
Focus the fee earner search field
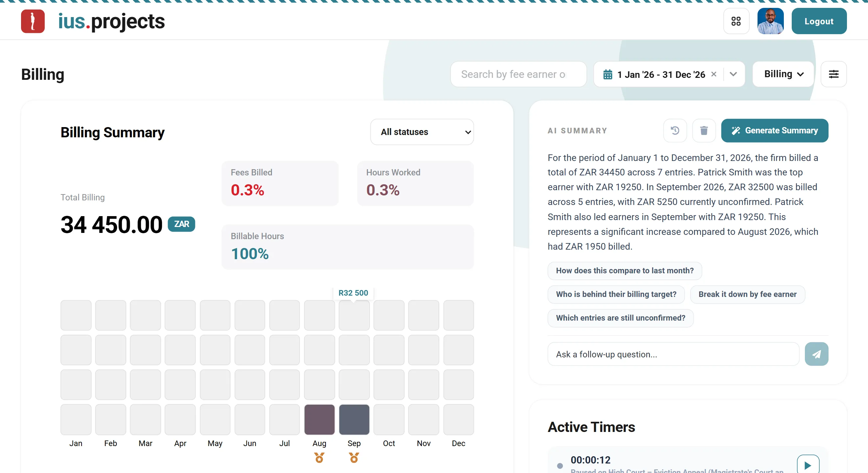(518, 74)
